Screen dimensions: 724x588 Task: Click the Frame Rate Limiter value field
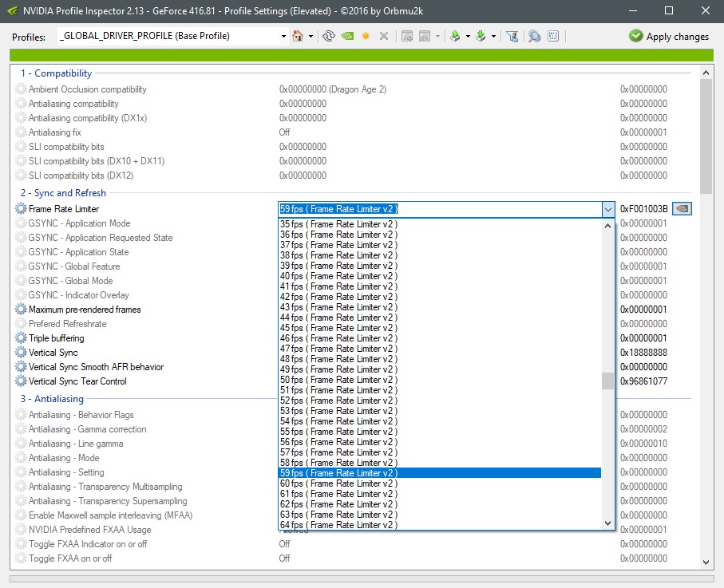point(440,209)
